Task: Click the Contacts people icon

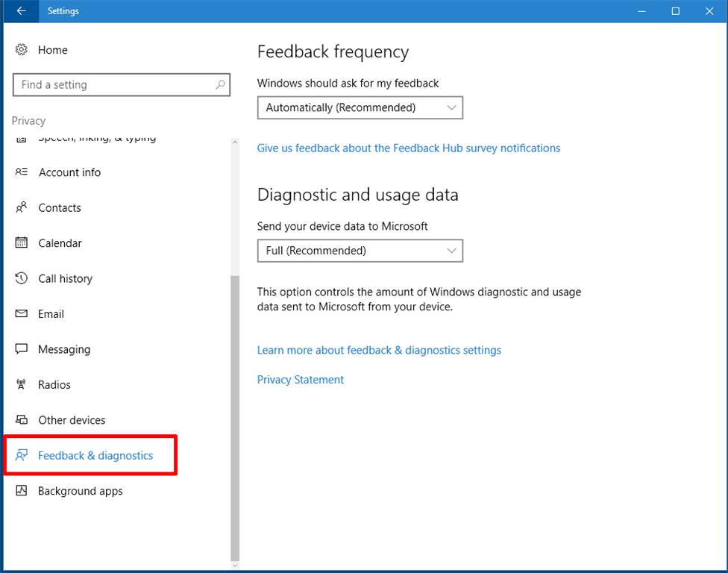Action: [x=22, y=207]
